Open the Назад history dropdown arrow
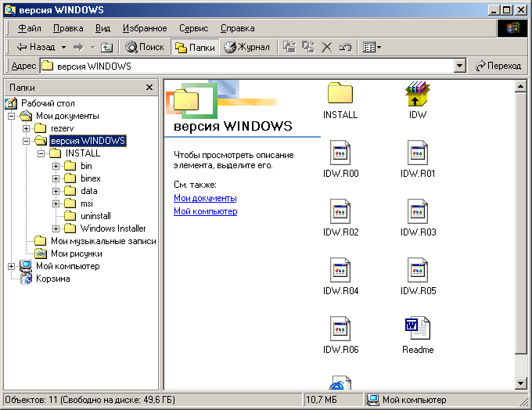Screen dimensions: 532x410 (x=63, y=47)
